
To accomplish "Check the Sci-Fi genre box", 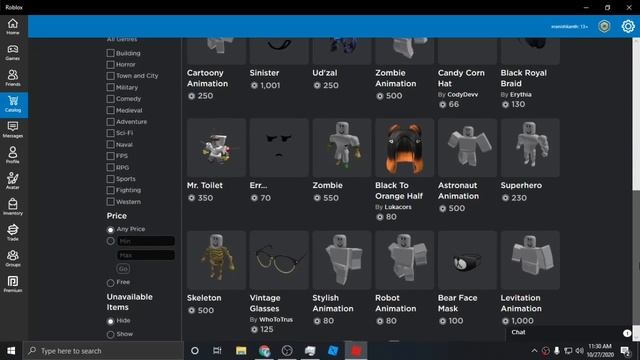I will [x=110, y=133].
